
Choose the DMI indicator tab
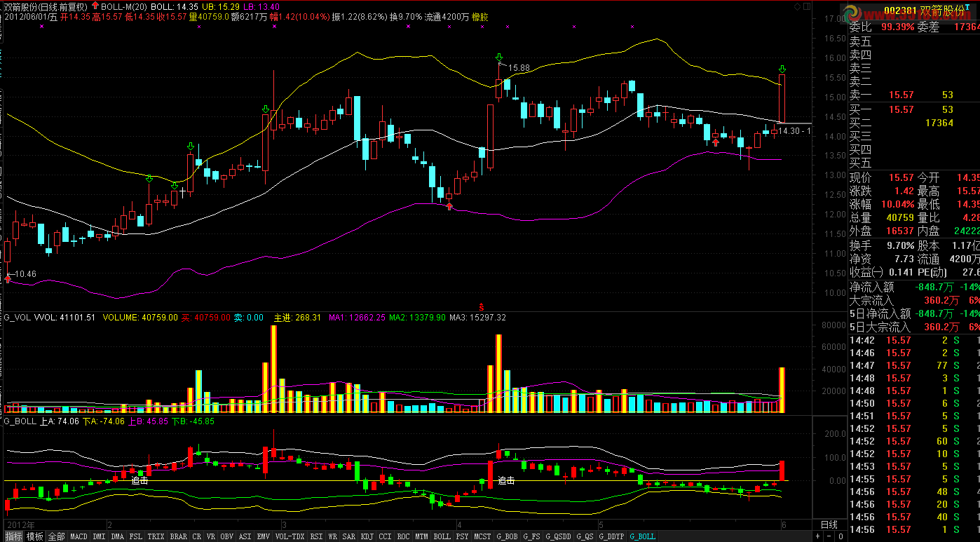100,536
